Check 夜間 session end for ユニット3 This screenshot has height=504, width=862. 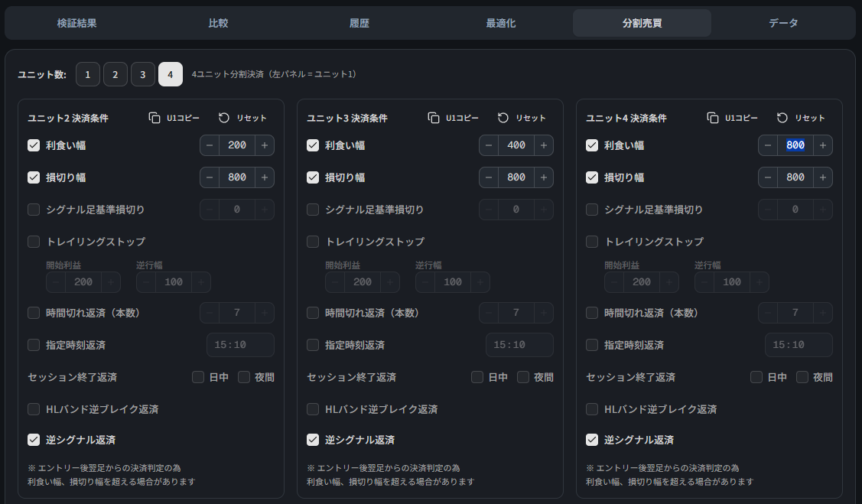point(523,377)
